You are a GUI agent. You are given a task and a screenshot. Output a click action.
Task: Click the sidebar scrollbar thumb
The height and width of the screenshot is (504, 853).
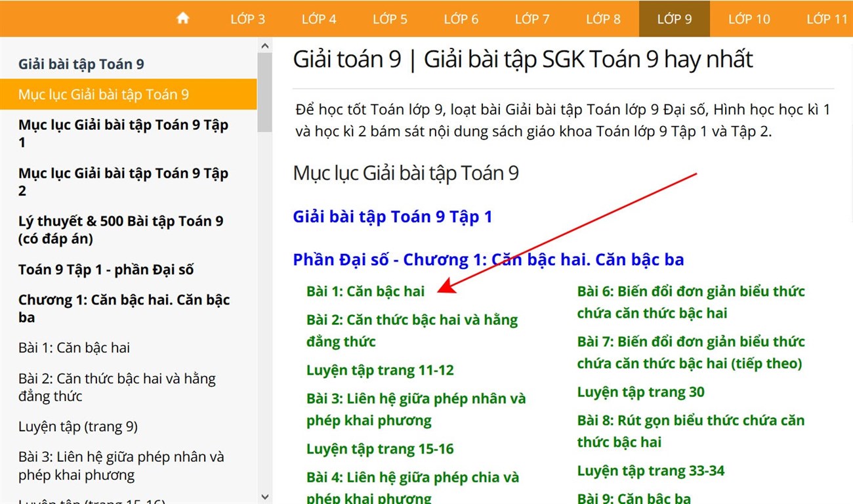265,92
